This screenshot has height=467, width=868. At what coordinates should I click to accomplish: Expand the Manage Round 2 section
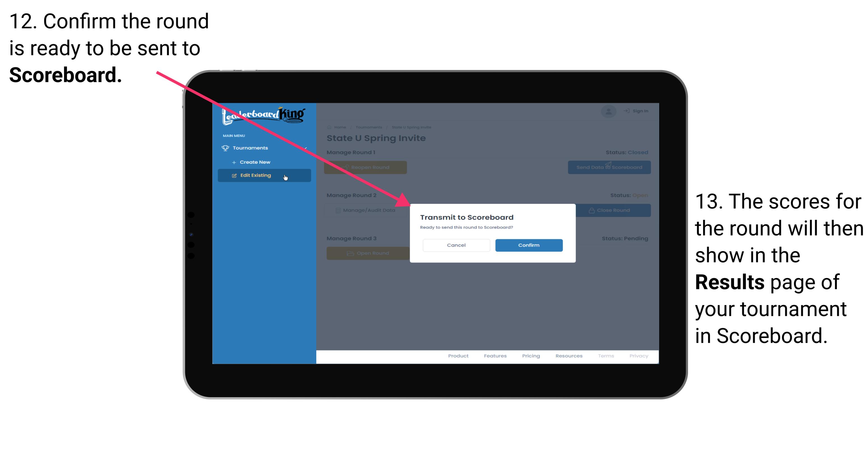coord(356,194)
